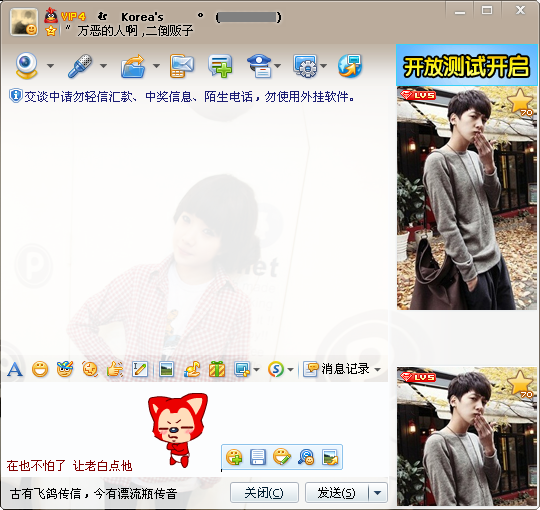Click the music note share icon

tap(192, 370)
